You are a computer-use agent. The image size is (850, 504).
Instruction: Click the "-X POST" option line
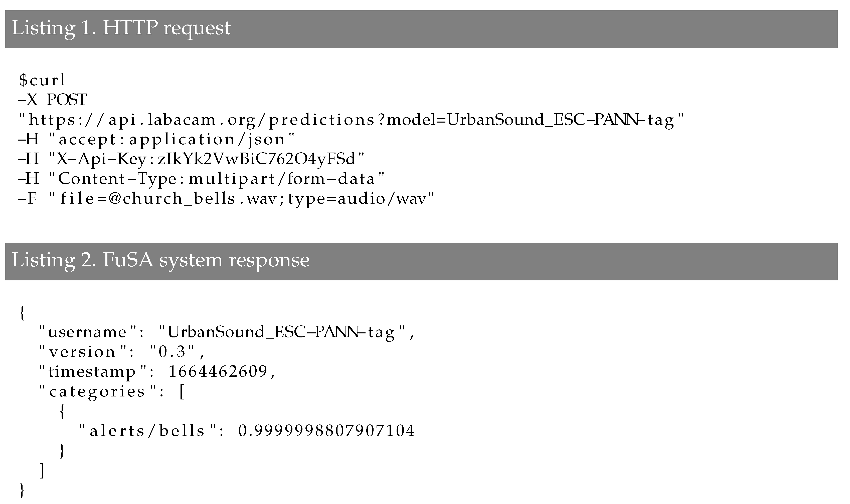coord(53,100)
